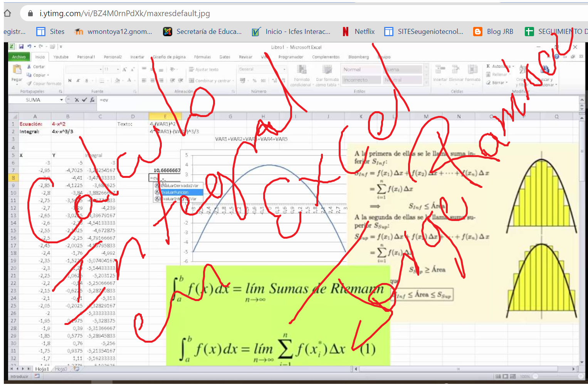The height and width of the screenshot is (385, 588).
Task: Click the Borrar eraser icon
Action: 488,83
